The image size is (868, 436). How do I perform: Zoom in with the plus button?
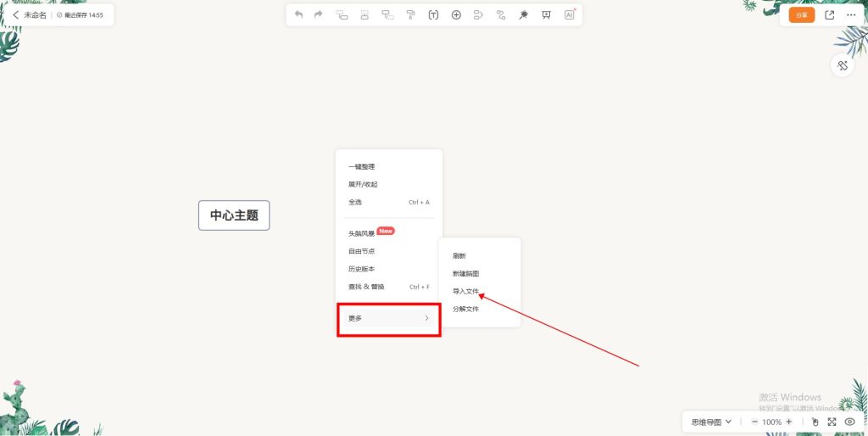click(x=789, y=422)
